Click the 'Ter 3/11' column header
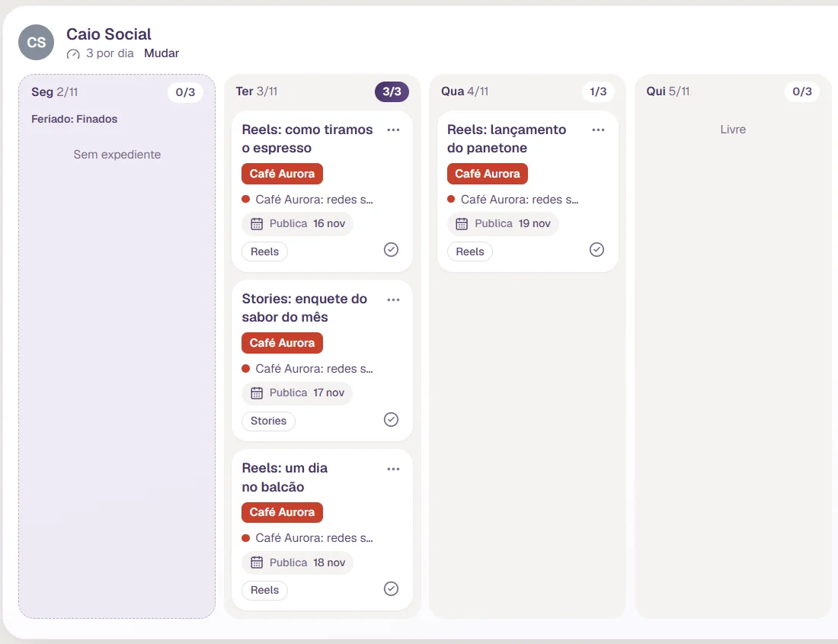The width and height of the screenshot is (838, 644). 257,91
